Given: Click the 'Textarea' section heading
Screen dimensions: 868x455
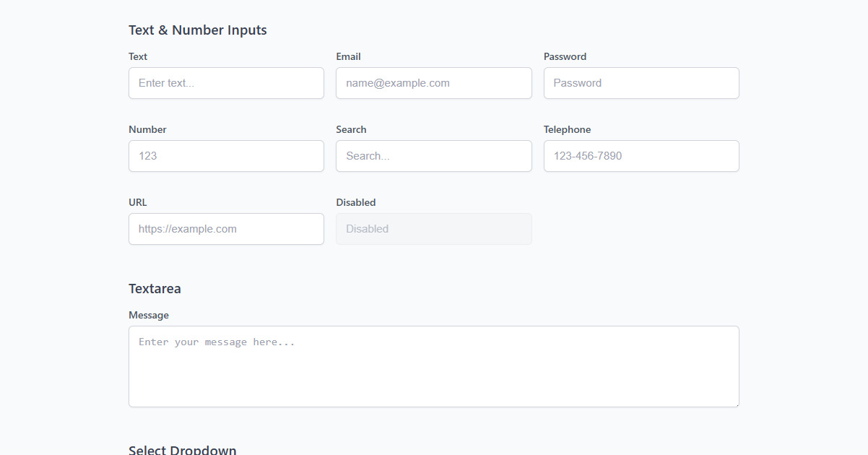Looking at the screenshot, I should [x=155, y=289].
